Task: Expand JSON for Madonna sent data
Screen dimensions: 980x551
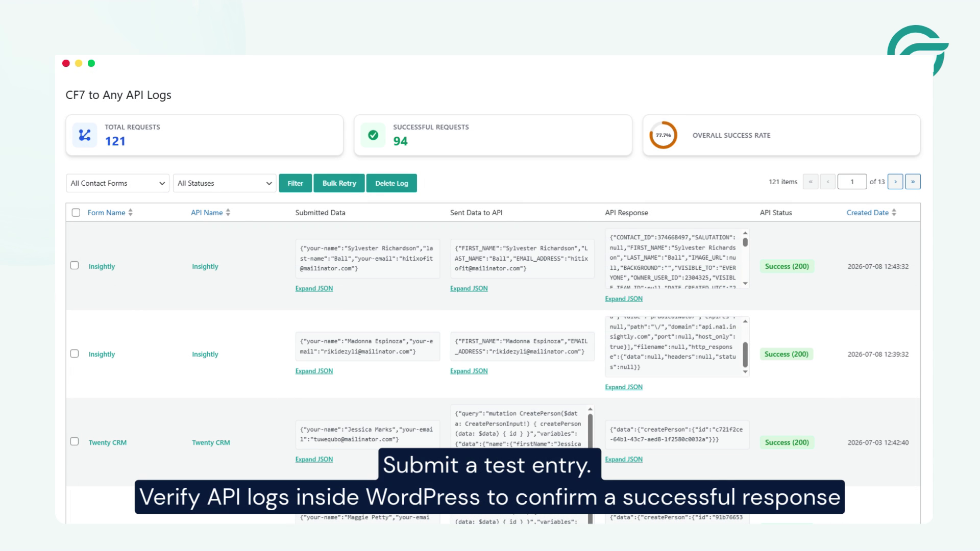Action: [x=469, y=371]
